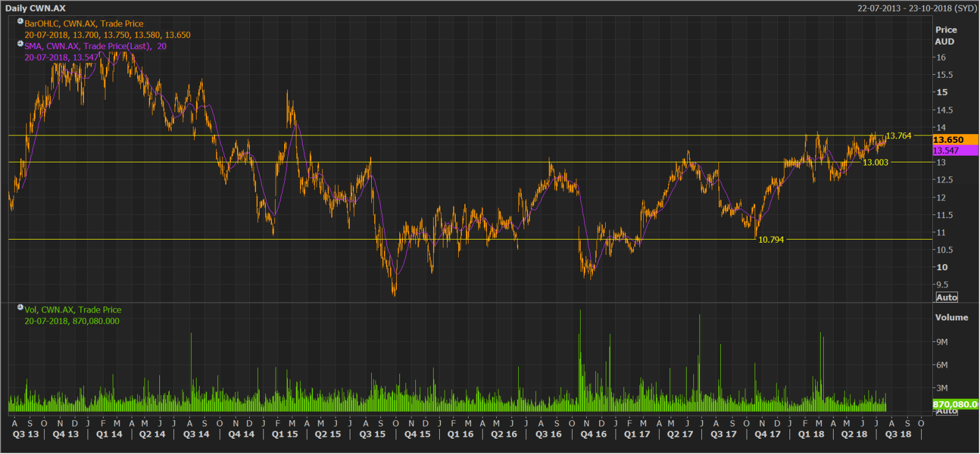This screenshot has width=980, height=454.
Task: Click the 15.5 price axis label
Action: 944,75
